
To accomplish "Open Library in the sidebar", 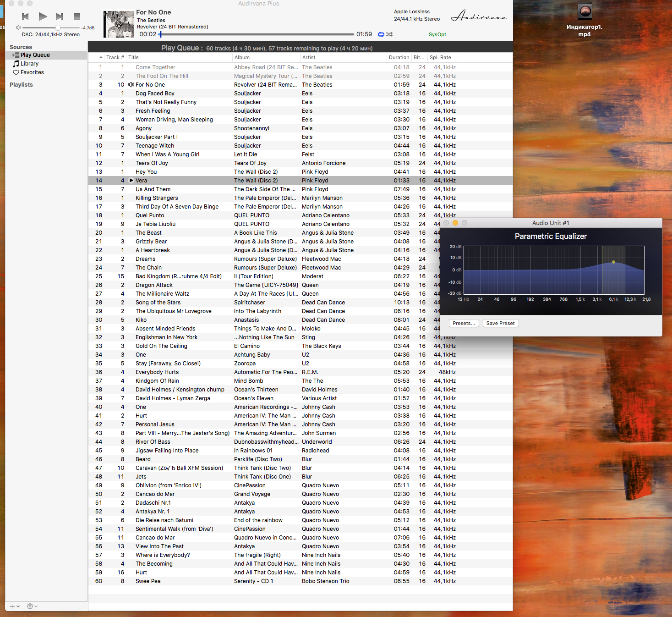I will (x=29, y=64).
